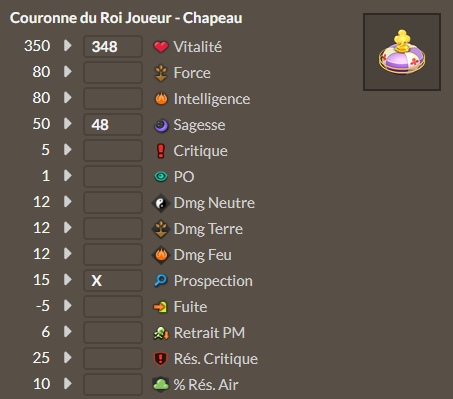
Task: Click the purple moon Sagesse icon
Action: [161, 125]
